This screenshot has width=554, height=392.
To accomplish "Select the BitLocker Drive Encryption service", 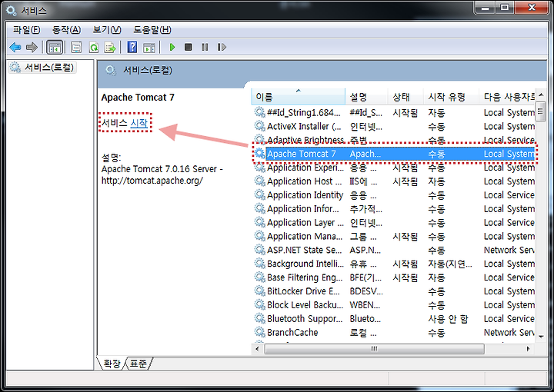I will pos(394,291).
